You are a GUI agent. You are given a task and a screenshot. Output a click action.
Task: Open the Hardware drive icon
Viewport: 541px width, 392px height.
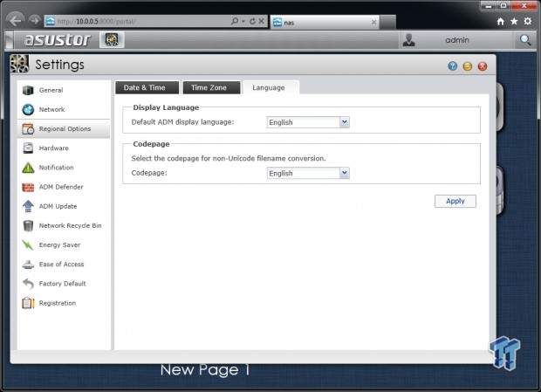[28, 148]
